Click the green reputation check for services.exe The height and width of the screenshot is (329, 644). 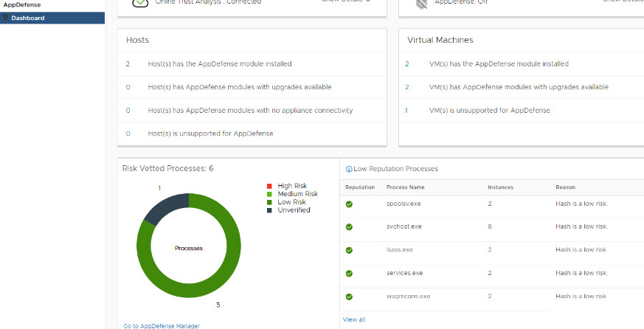pos(349,273)
